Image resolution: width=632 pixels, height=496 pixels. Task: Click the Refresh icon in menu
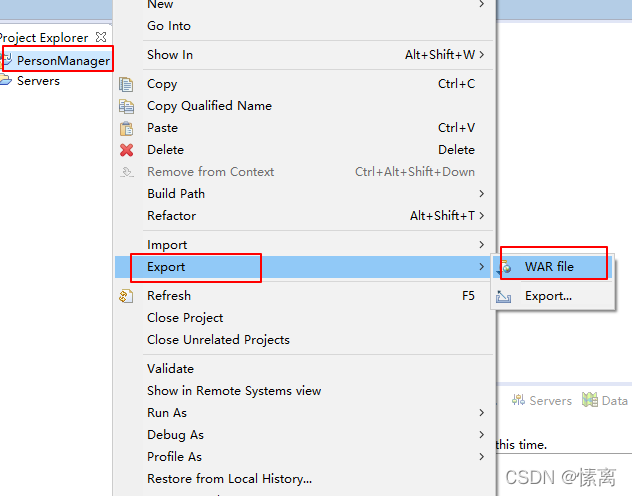(126, 296)
